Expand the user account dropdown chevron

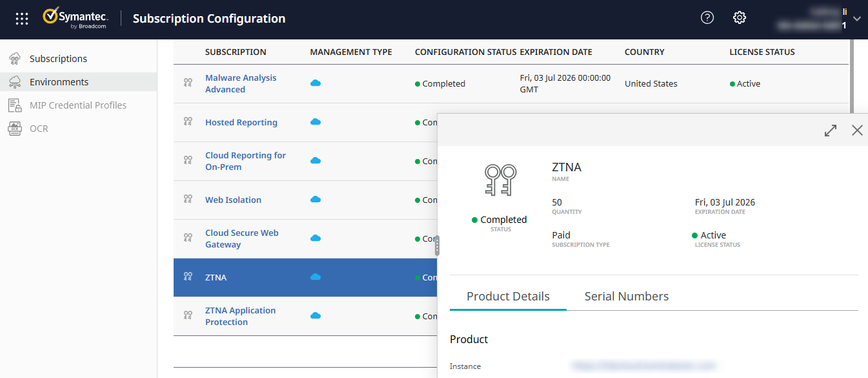857,19
